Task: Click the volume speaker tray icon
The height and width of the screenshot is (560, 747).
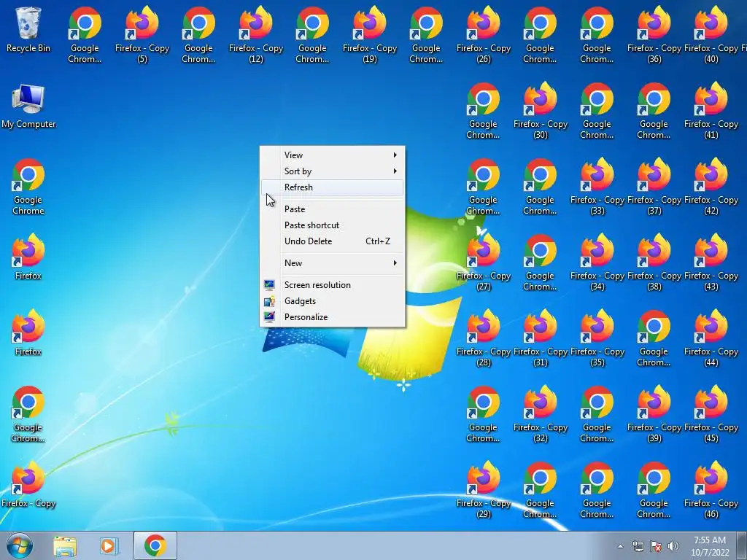Action: pos(673,546)
